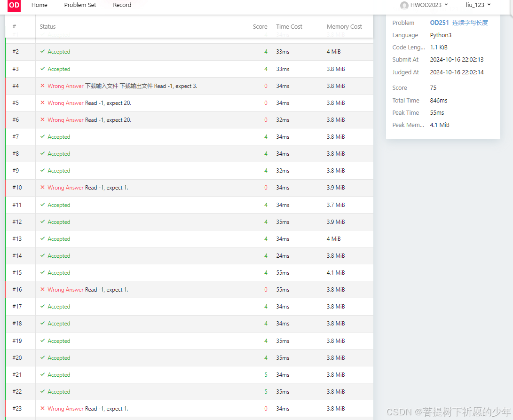The width and height of the screenshot is (513, 420).
Task: Select the Wrong Answer text in row #5
Action: pos(65,103)
